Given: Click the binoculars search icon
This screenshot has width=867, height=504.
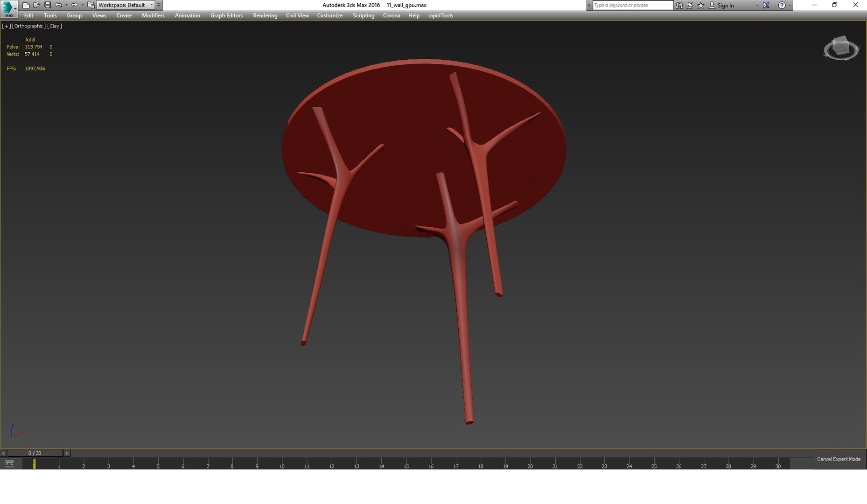Looking at the screenshot, I should [x=679, y=5].
